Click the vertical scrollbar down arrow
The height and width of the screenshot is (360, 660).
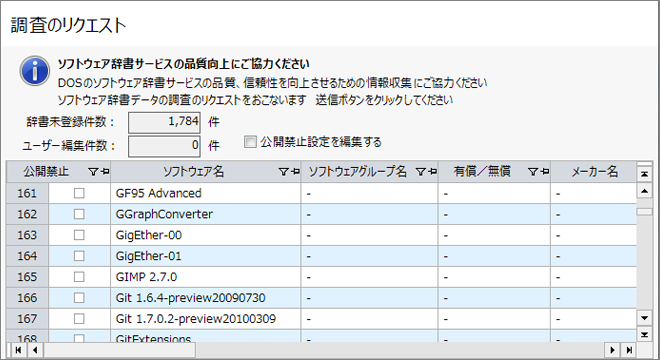(644, 318)
